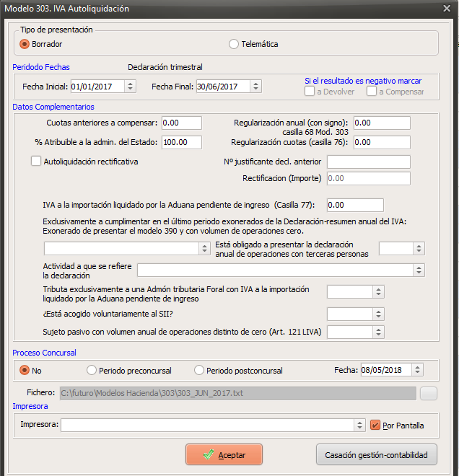Click the Cuotas anteriores a compensar field

tap(182, 123)
